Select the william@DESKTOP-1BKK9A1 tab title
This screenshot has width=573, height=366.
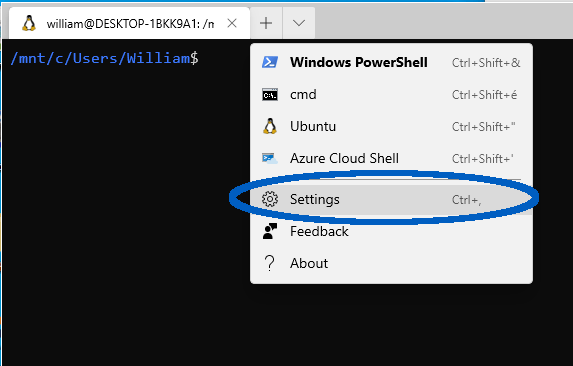tap(130, 24)
